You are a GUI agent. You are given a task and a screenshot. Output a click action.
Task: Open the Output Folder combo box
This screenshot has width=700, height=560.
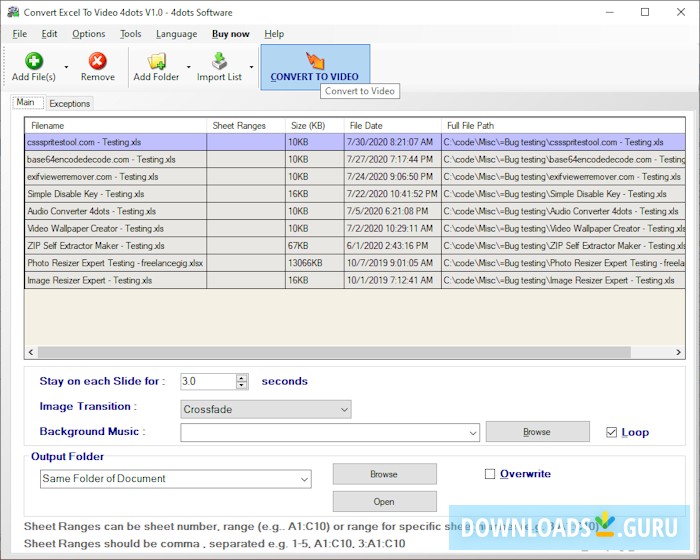(x=176, y=479)
